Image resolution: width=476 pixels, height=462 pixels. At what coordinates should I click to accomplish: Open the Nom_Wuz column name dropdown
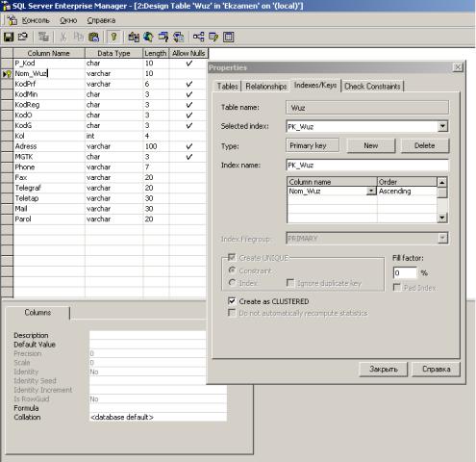[371, 192]
